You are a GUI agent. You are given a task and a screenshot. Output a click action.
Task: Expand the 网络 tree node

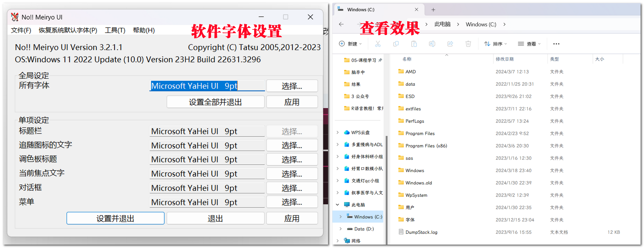pyautogui.click(x=338, y=241)
